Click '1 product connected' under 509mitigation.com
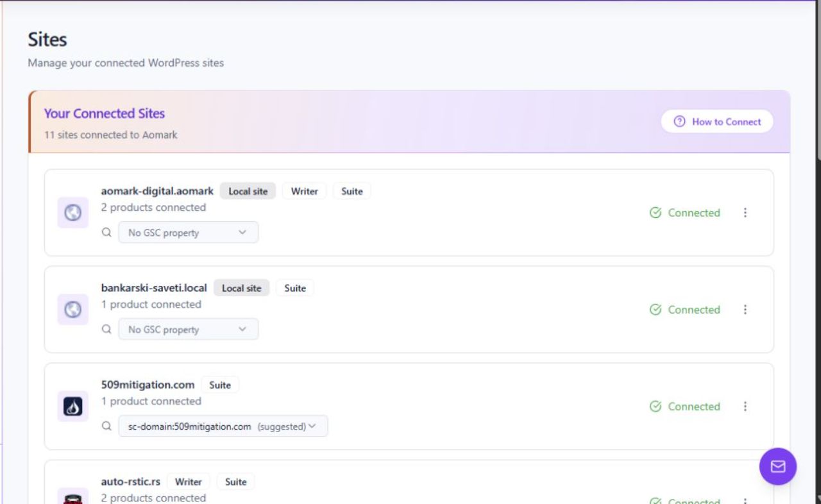 151,401
